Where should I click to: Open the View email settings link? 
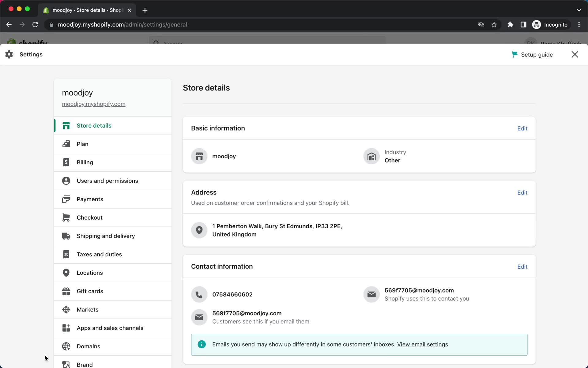click(422, 344)
